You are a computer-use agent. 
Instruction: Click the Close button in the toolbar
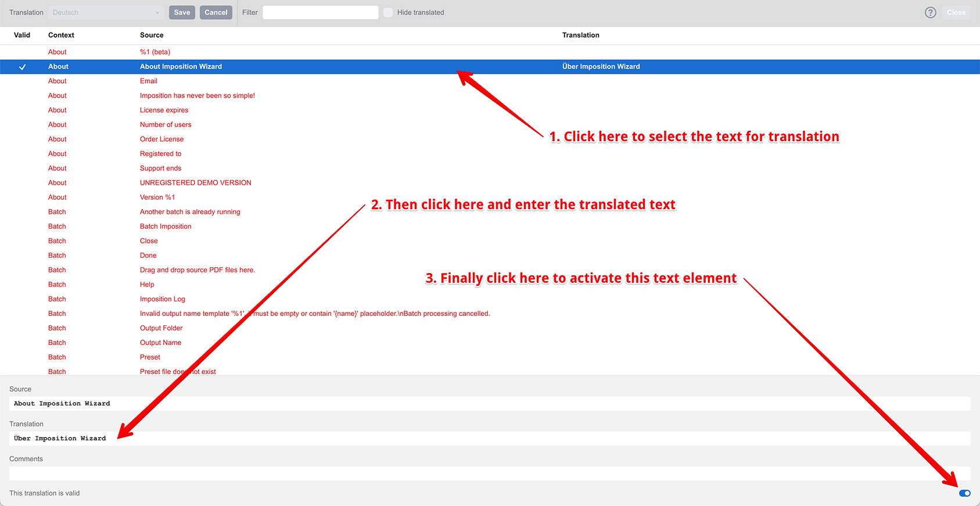(956, 12)
